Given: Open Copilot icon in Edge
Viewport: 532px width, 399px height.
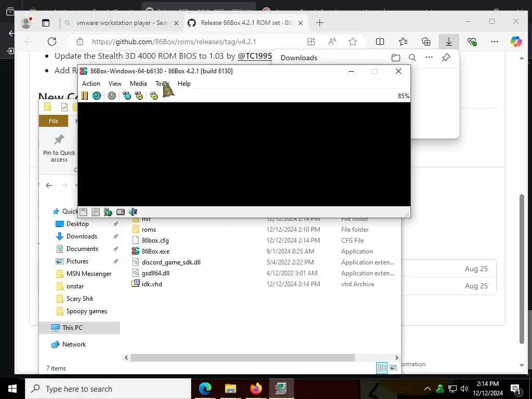Looking at the screenshot, I should point(516,42).
